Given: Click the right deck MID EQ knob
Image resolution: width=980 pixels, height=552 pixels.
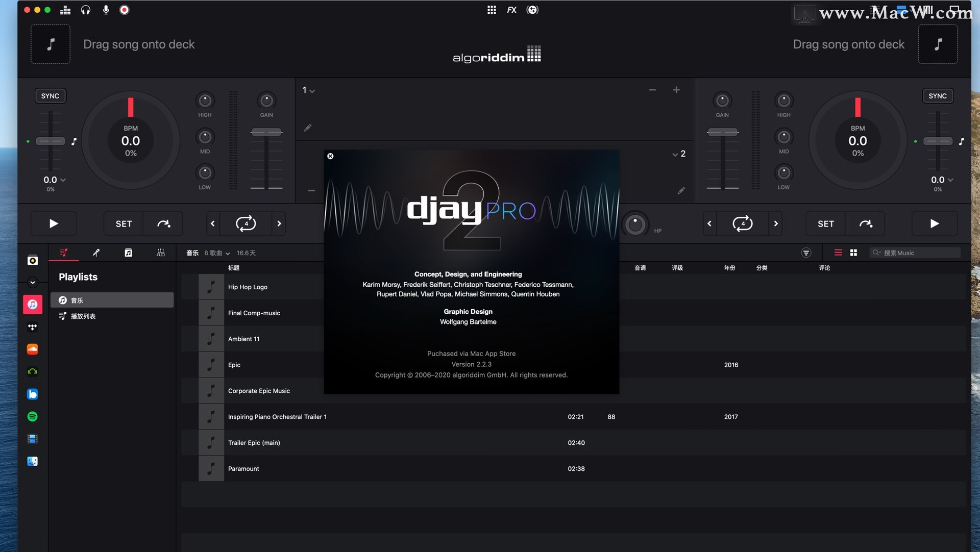Looking at the screenshot, I should pyautogui.click(x=784, y=137).
